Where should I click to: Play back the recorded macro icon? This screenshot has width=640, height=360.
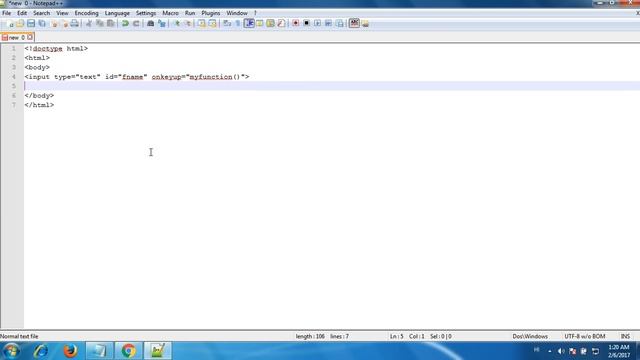point(318,24)
